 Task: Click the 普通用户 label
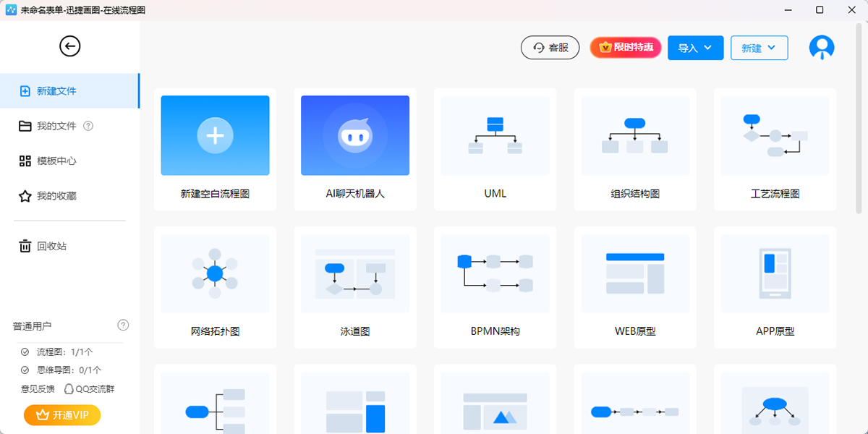(32, 325)
